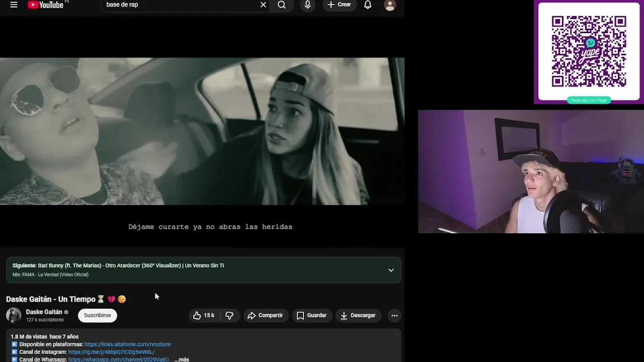Open the links.altafonte.com platforms link

click(128, 344)
